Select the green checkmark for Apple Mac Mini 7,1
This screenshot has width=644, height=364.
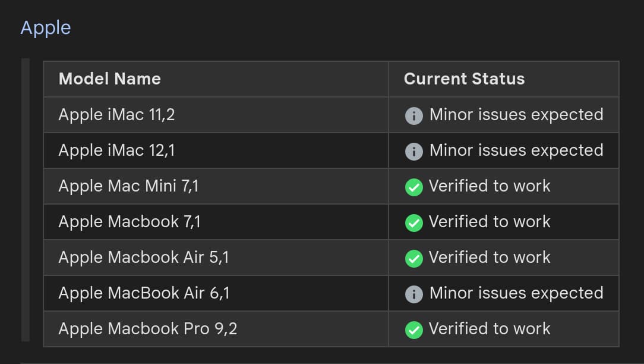point(413,187)
